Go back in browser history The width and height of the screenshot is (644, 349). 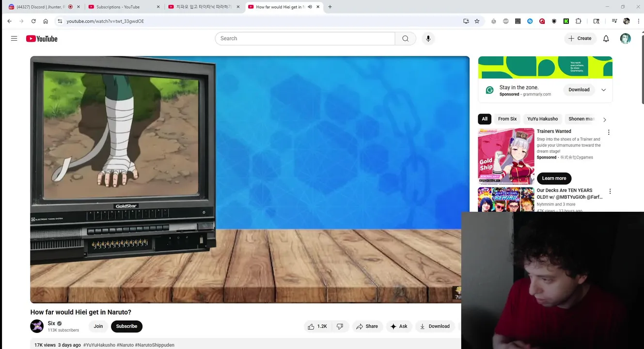coord(9,21)
